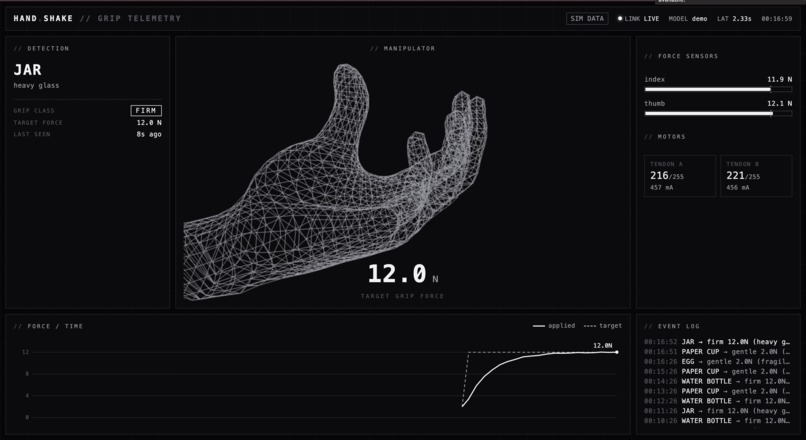Click the 00:14:26 WATER BOTTLE log entry
806x440 pixels.
(717, 381)
